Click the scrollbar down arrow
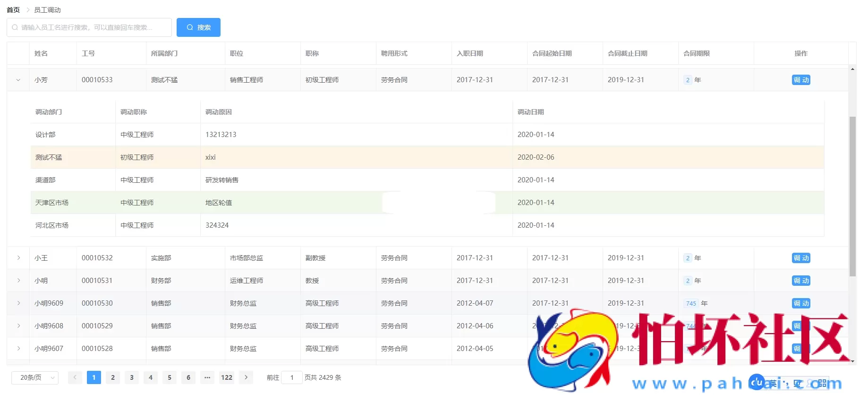The width and height of the screenshot is (868, 402). (852, 361)
